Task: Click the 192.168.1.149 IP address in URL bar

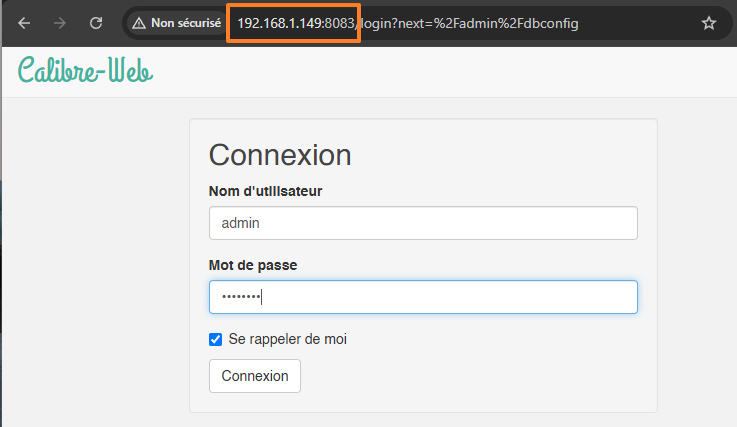Action: (x=280, y=22)
